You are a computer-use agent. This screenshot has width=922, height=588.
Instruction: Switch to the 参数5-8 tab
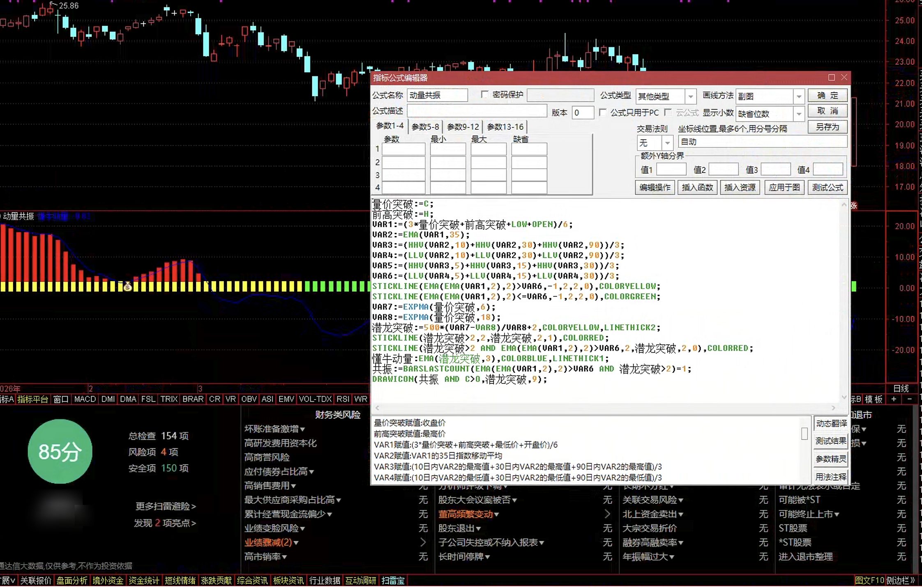point(425,127)
